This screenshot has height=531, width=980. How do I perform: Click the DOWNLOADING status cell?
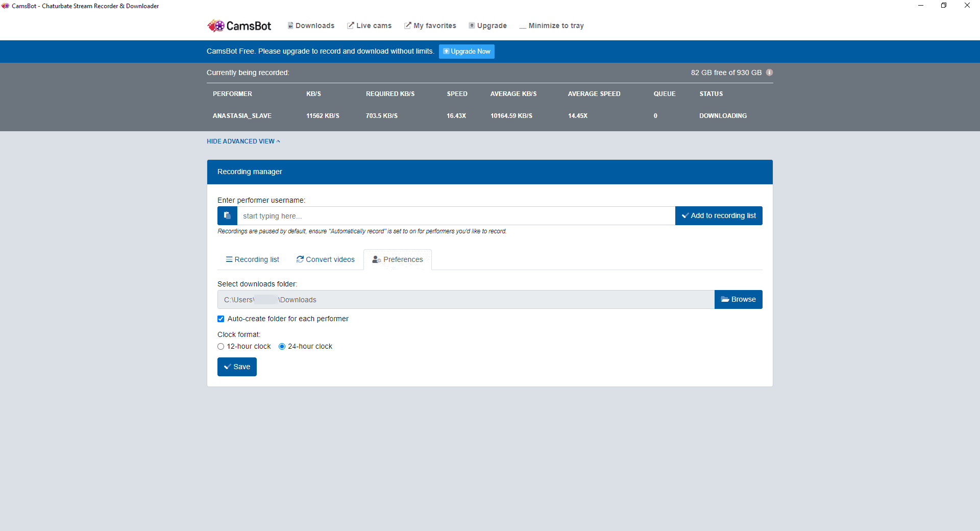(723, 116)
